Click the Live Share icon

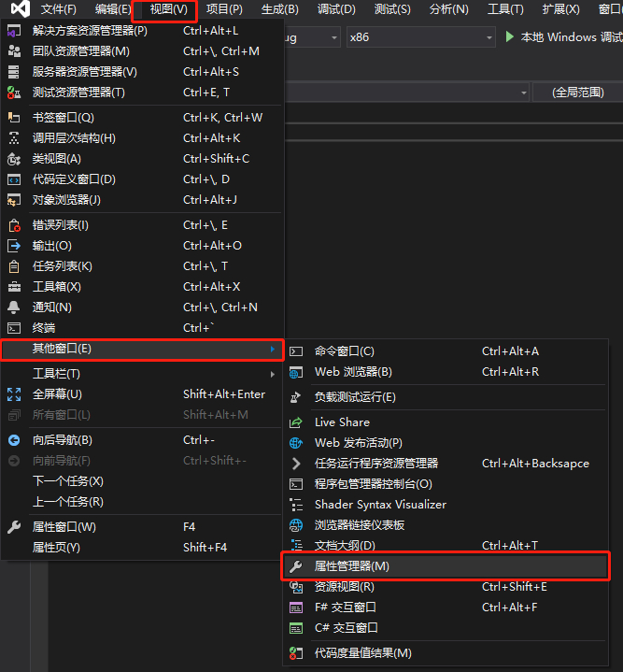(x=296, y=422)
